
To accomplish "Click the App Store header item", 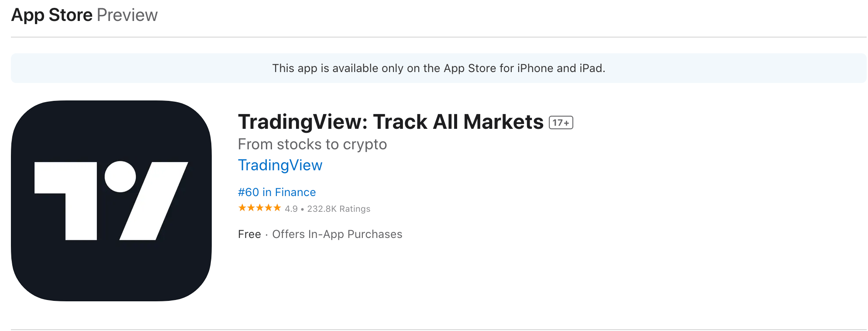I will click(x=52, y=14).
